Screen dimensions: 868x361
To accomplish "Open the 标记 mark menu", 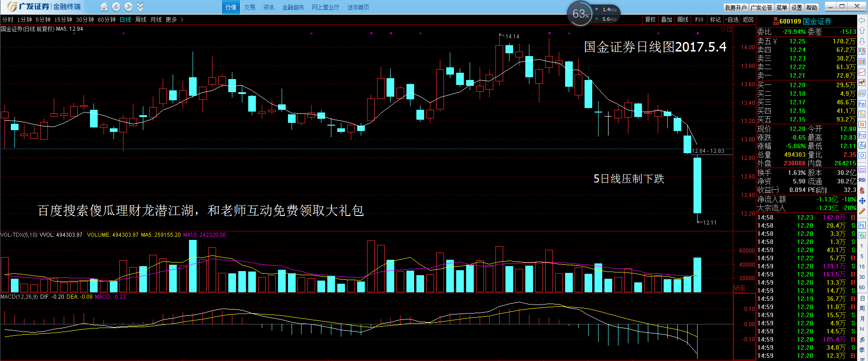I will tap(715, 20).
